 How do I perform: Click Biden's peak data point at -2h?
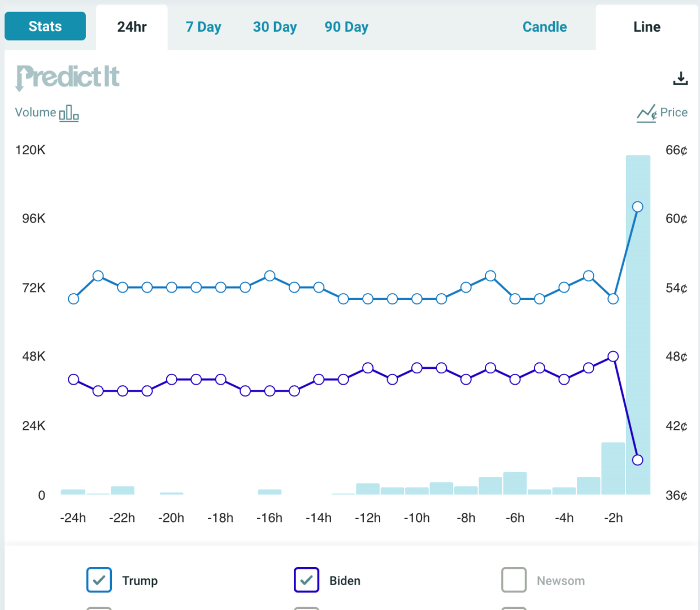(613, 356)
